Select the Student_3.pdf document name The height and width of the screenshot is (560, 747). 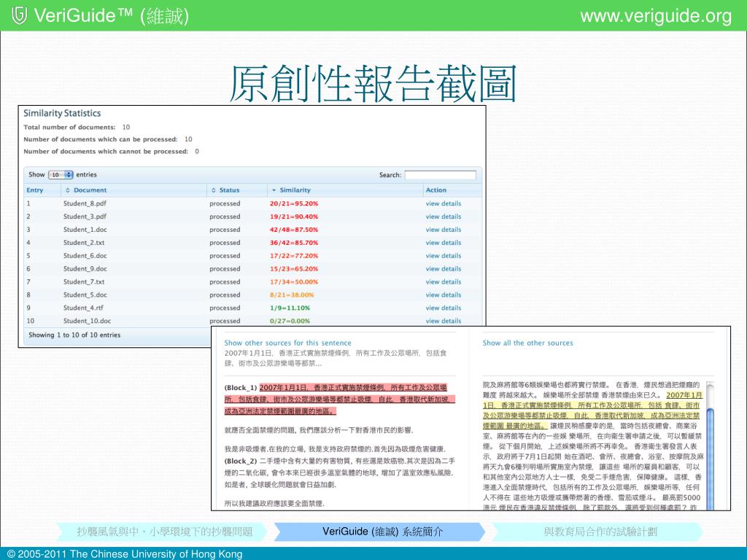coord(85,216)
